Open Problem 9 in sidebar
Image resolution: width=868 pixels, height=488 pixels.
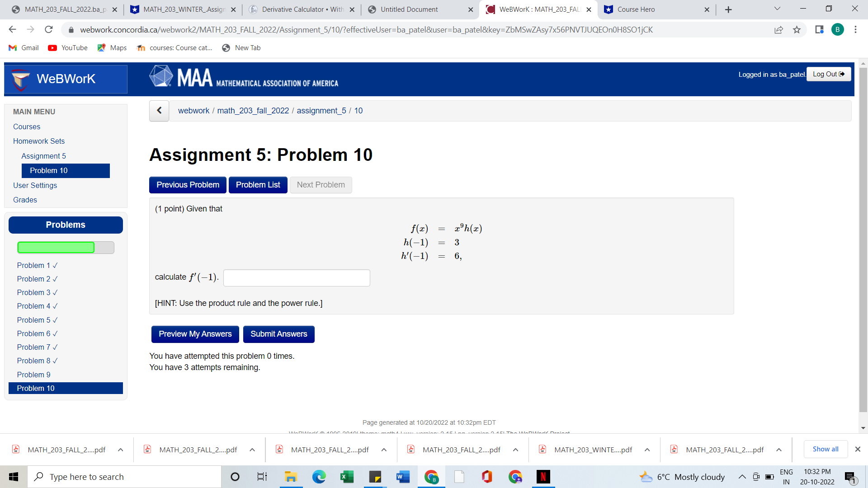33,375
